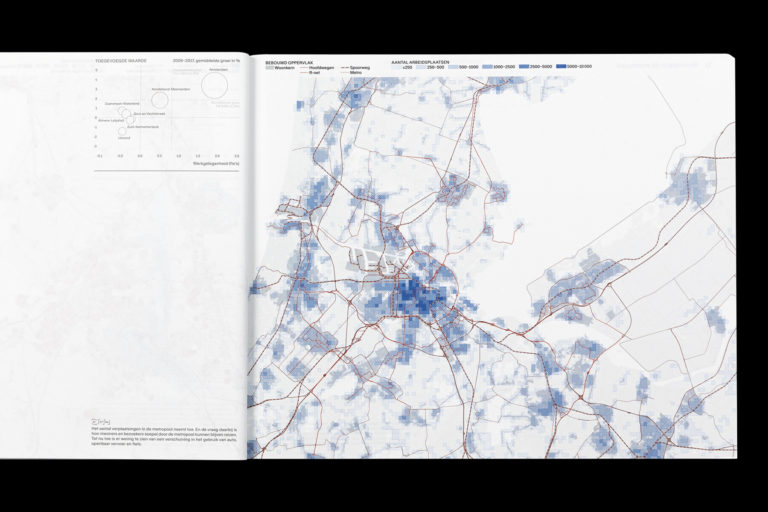Click the Amsterdam bubble in the chart

pos(215,87)
